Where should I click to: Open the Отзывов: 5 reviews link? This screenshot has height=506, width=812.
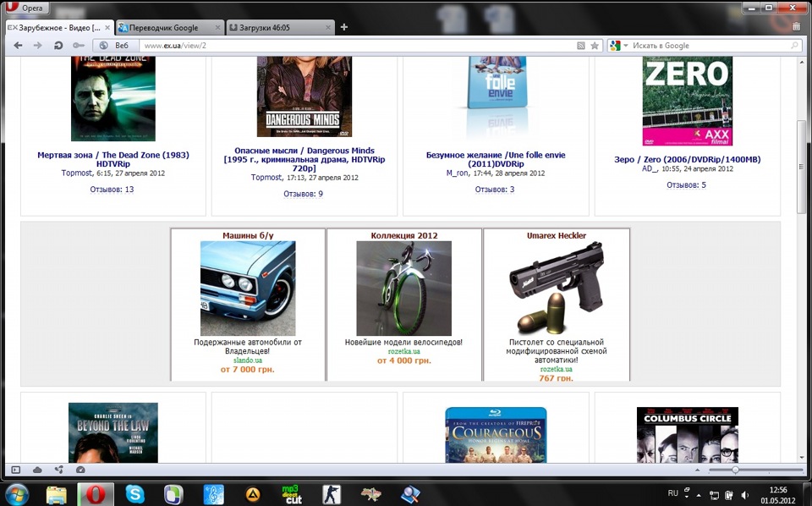686,185
